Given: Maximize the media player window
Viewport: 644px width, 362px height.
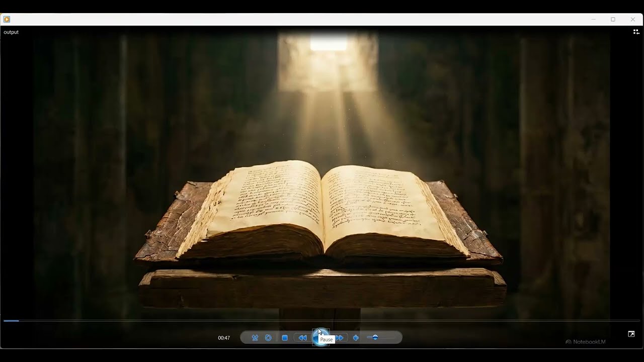Looking at the screenshot, I should (x=613, y=19).
